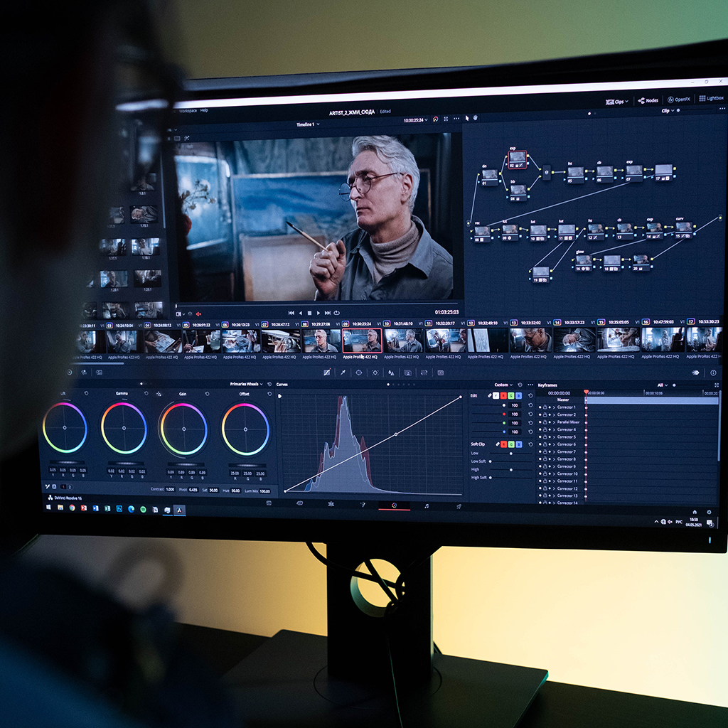Viewport: 728px width, 728px height.
Task: Switch to the Deliver rocket page
Action: [459, 506]
